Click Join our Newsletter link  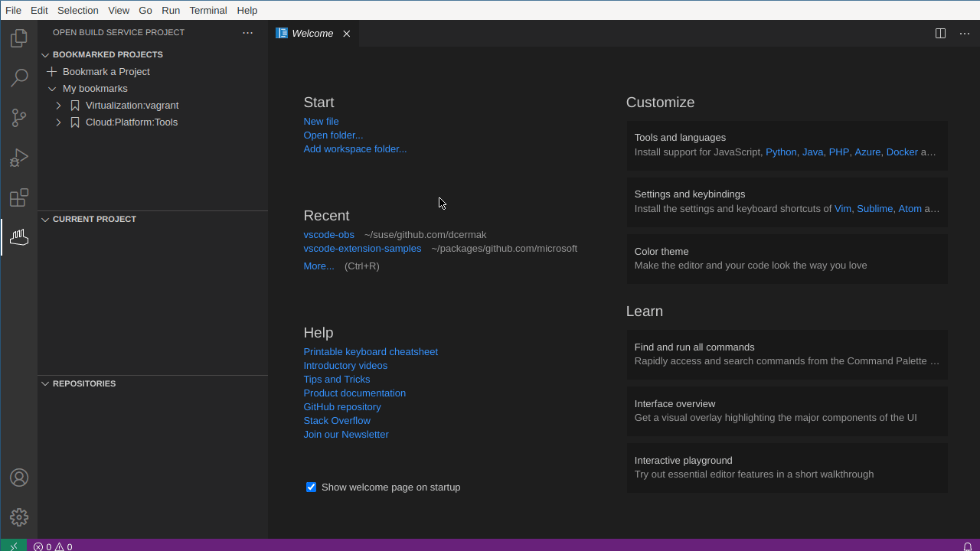pyautogui.click(x=346, y=435)
